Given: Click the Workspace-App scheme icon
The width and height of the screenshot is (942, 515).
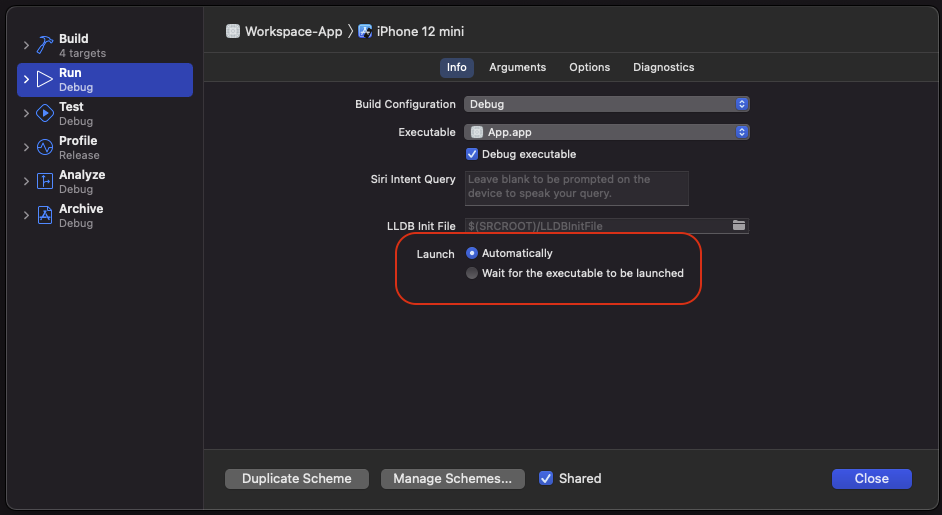Looking at the screenshot, I should point(232,31).
